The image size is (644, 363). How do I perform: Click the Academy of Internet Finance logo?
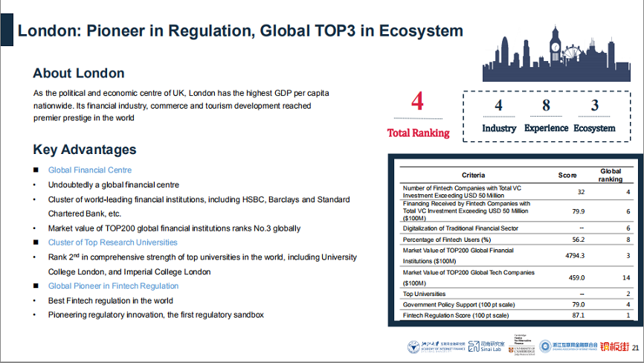(437, 347)
